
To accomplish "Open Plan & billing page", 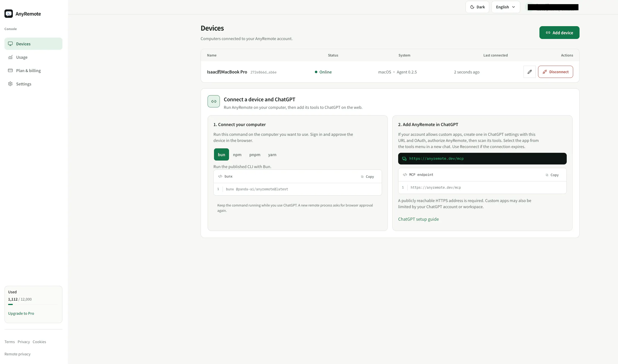I will tap(33, 70).
